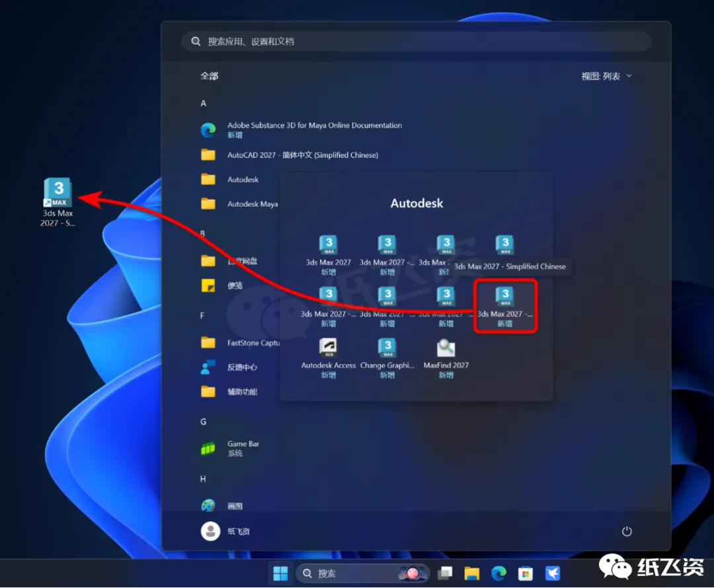Collapse the Autodesk folder in the app list

[x=229, y=179]
